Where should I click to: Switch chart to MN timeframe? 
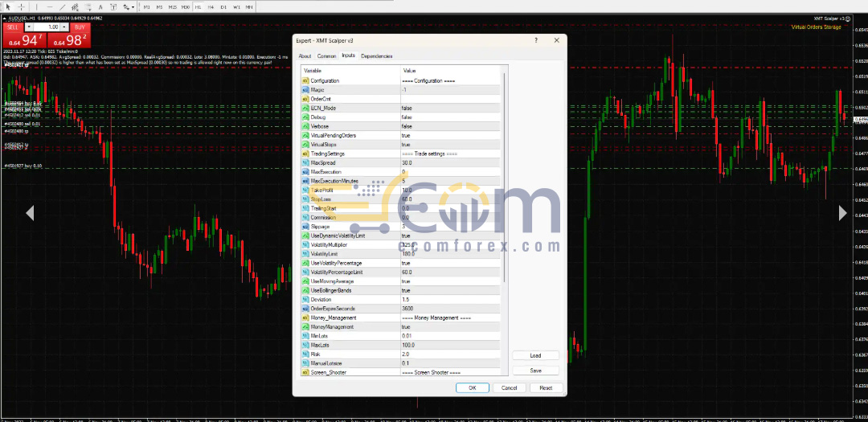(250, 7)
